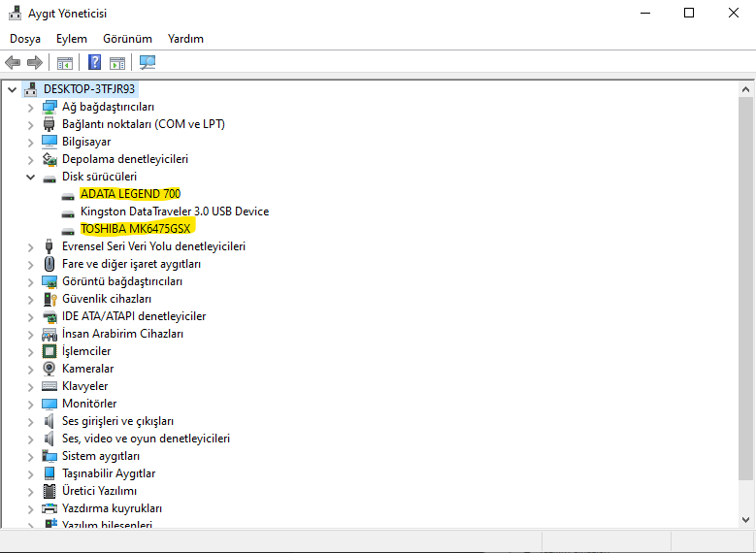Open the Eylem menu
The height and width of the screenshot is (553, 756).
72,39
